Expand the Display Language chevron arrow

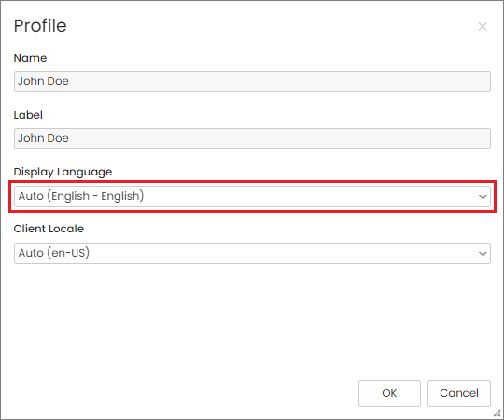pos(483,197)
